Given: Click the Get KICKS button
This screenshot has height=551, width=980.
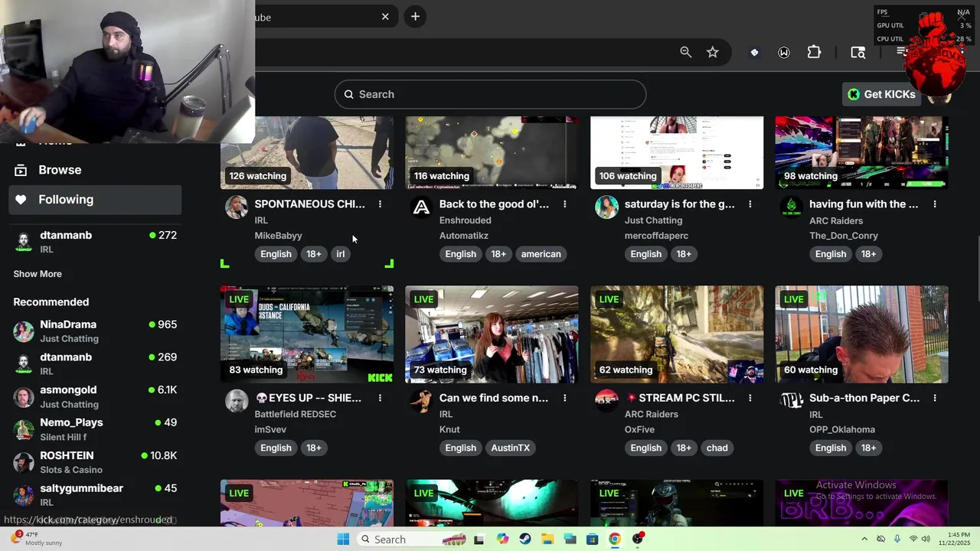Looking at the screenshot, I should 881,94.
